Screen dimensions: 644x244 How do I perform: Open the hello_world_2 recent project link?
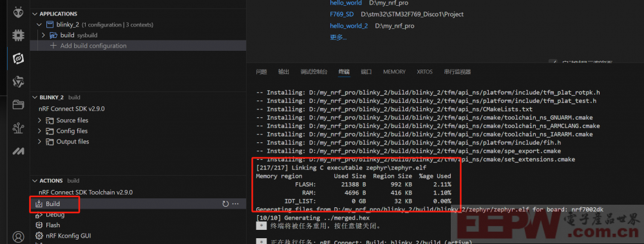point(349,26)
